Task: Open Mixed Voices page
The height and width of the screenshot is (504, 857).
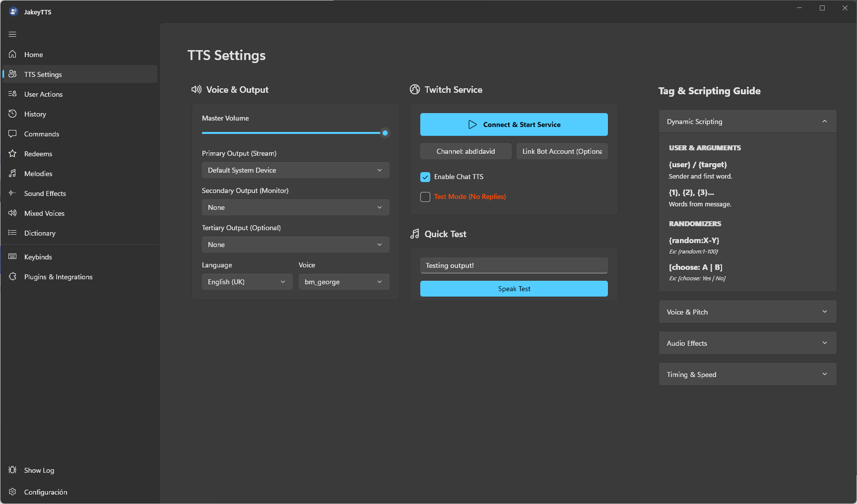Action: [80, 213]
